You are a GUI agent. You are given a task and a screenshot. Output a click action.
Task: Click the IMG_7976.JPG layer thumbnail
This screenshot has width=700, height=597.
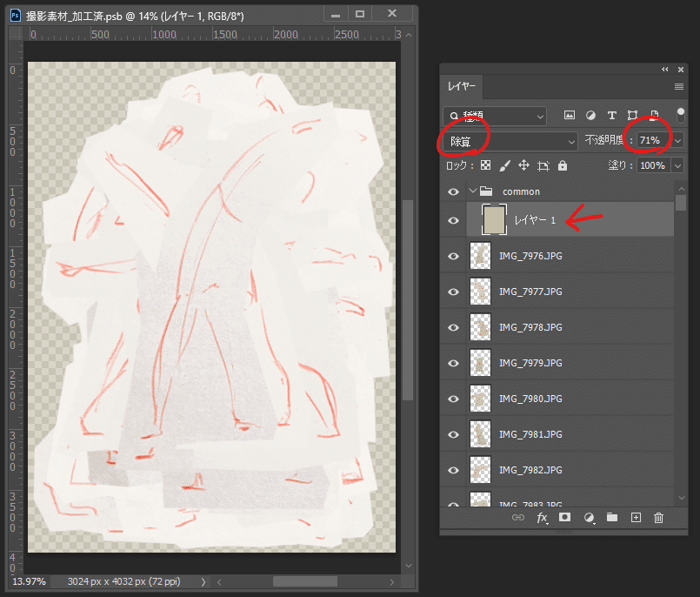pyautogui.click(x=480, y=256)
